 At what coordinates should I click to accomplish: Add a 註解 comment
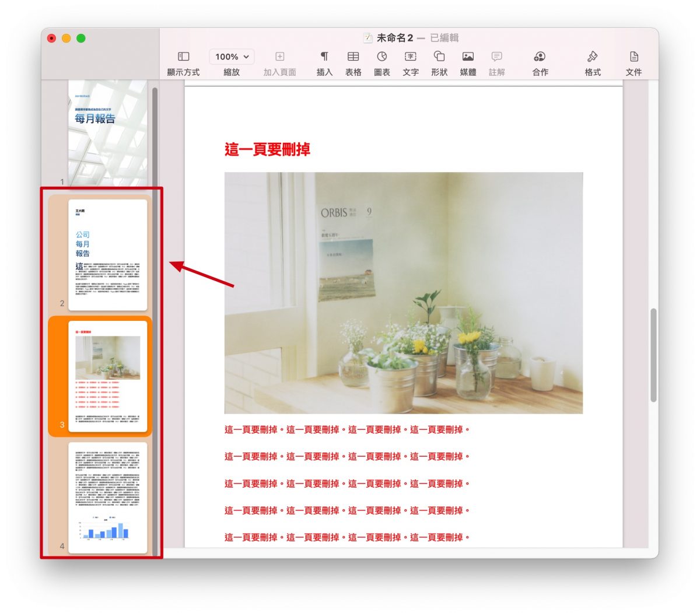coord(496,63)
